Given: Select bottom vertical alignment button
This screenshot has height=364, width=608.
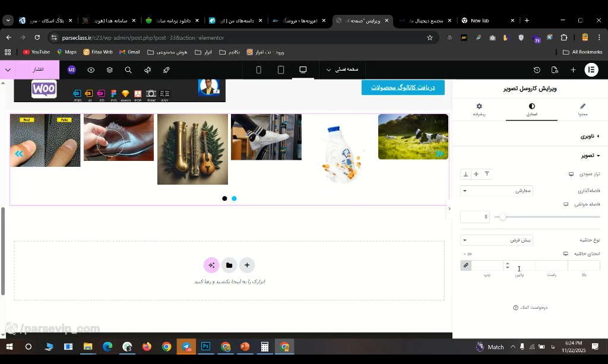Looking at the screenshot, I should click(x=465, y=174).
